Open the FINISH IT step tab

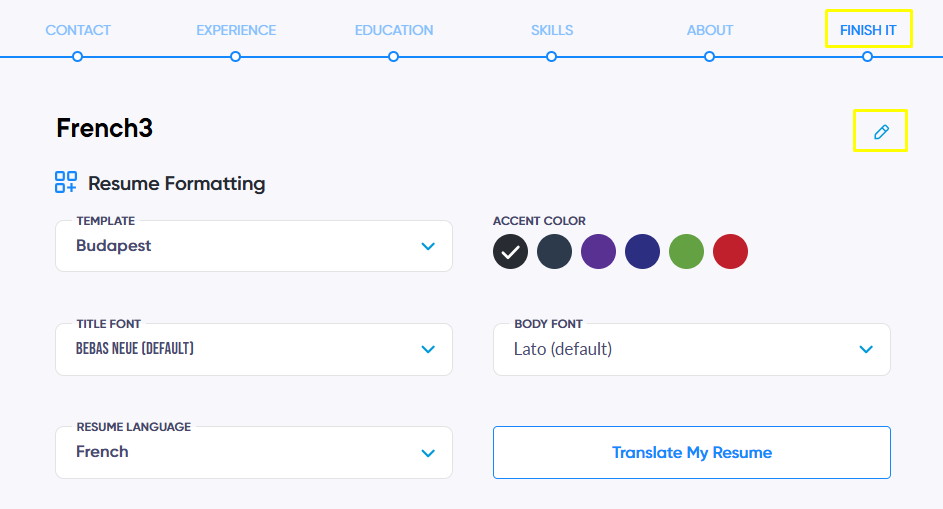(868, 30)
